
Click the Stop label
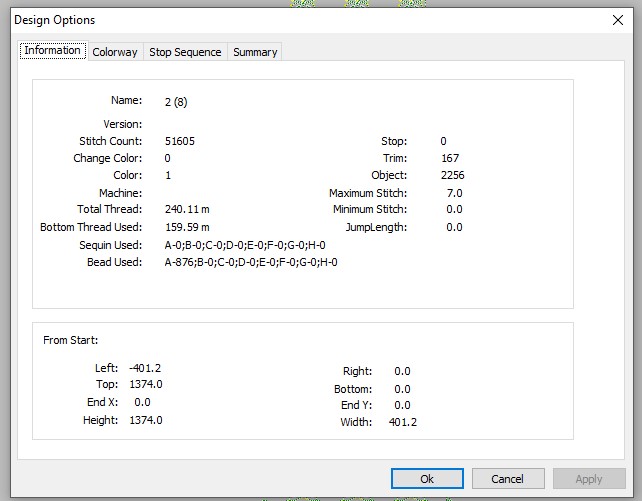pyautogui.click(x=394, y=141)
